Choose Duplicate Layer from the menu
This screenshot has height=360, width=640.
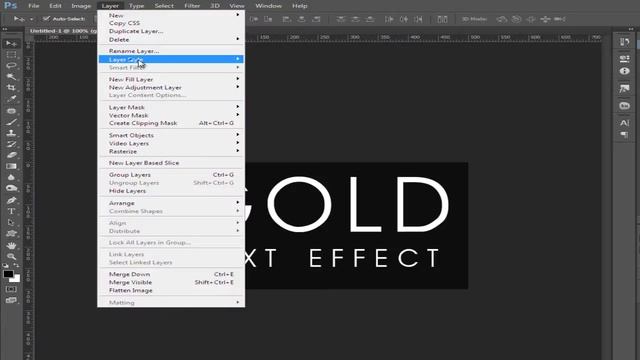[171, 31]
